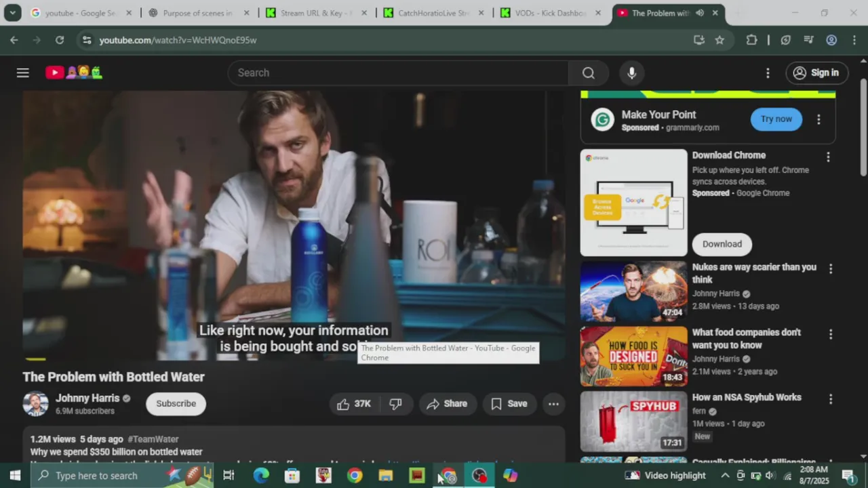Open Microsoft Store from the taskbar
868x488 pixels.
pos(292,475)
